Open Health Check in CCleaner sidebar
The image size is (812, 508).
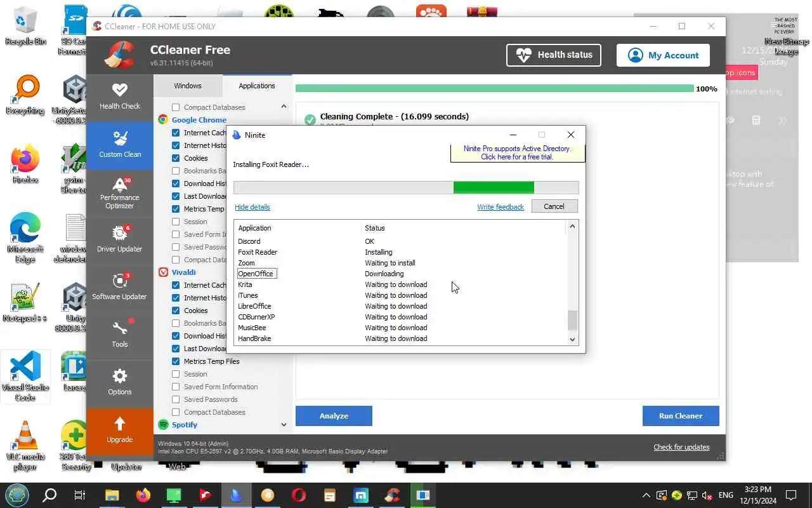pos(120,97)
